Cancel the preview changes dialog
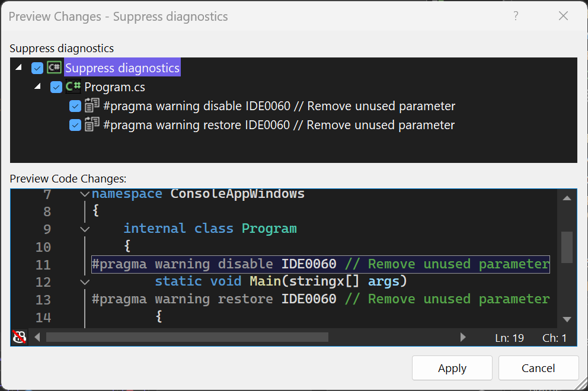The width and height of the screenshot is (588, 391). (x=538, y=368)
